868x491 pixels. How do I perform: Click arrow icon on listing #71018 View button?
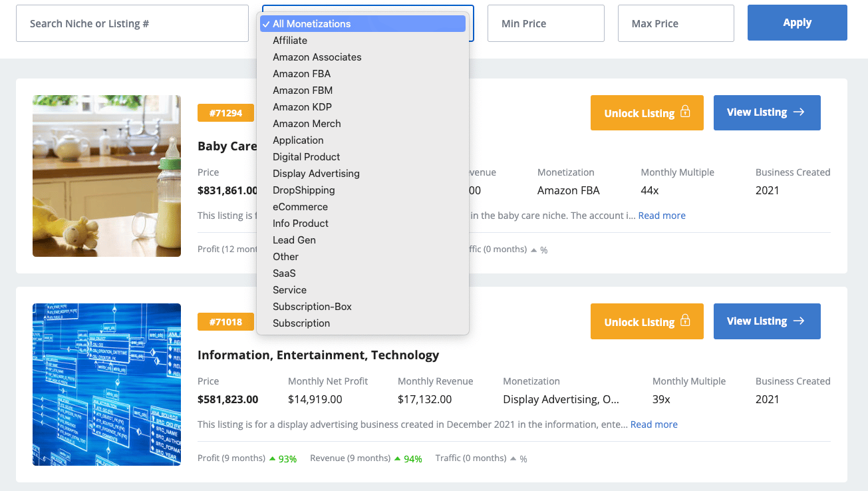pos(799,321)
